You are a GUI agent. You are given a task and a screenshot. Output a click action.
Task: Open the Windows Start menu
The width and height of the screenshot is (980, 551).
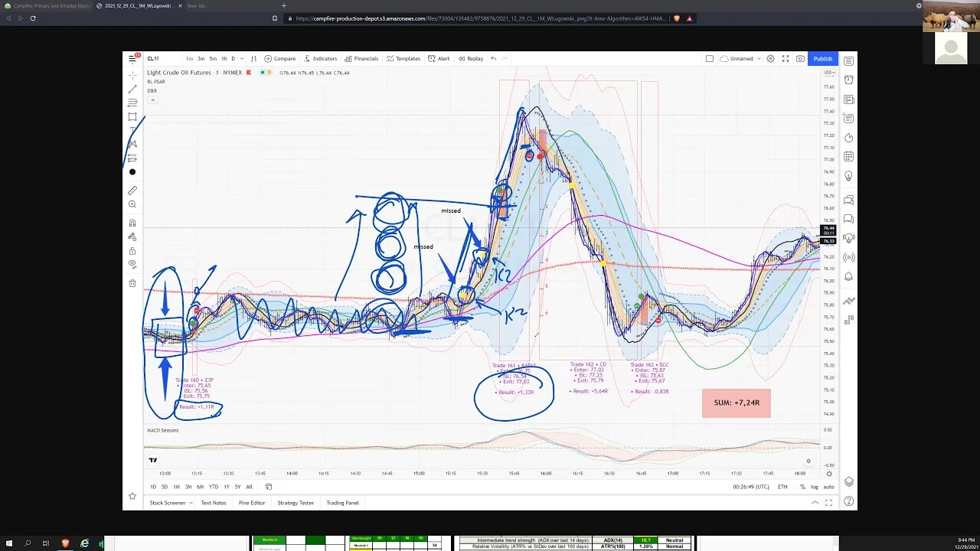click(x=8, y=543)
